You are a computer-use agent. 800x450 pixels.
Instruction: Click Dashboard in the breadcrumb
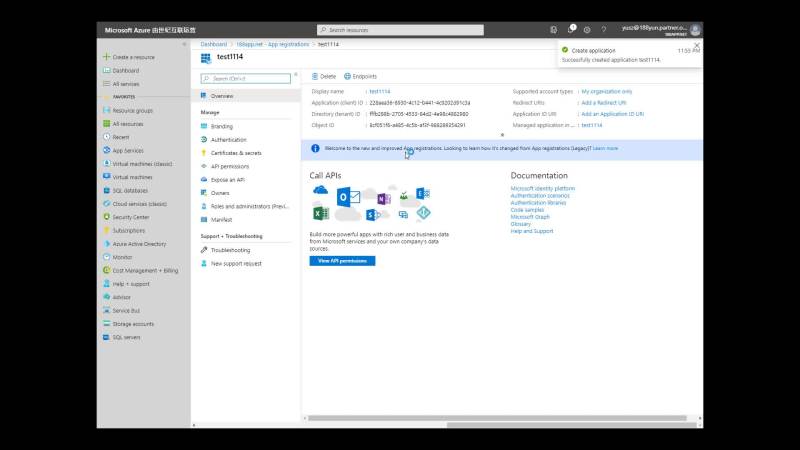[x=213, y=44]
